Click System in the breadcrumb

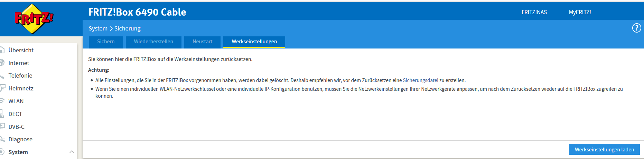98,28
